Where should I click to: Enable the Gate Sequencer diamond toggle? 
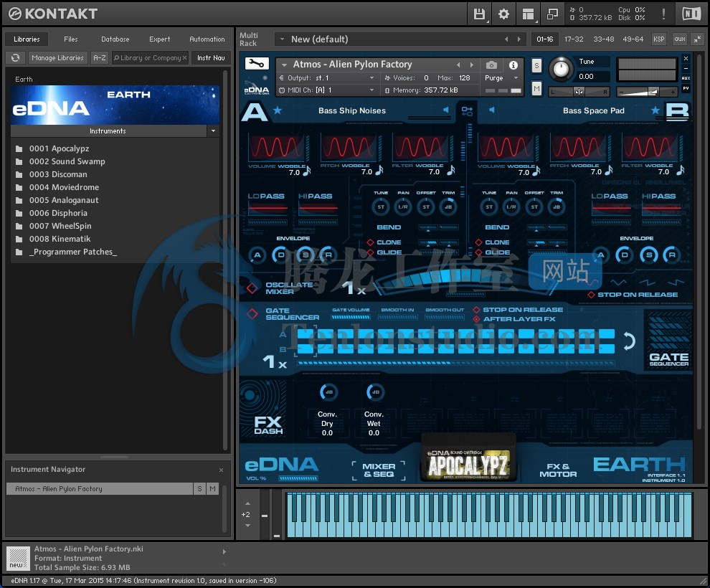pyautogui.click(x=252, y=313)
